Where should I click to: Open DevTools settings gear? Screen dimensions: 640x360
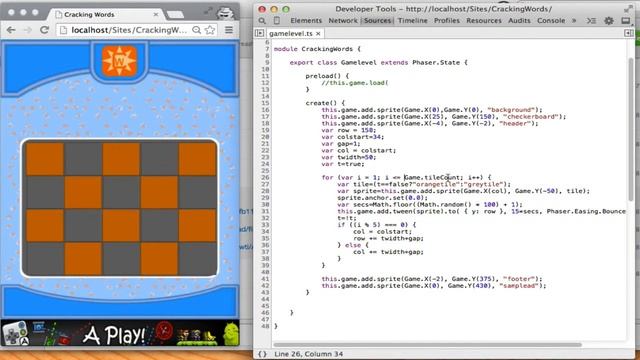tap(609, 20)
